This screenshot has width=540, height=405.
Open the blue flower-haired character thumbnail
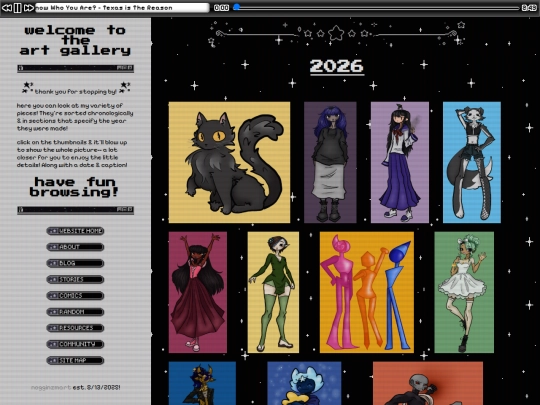(304, 383)
